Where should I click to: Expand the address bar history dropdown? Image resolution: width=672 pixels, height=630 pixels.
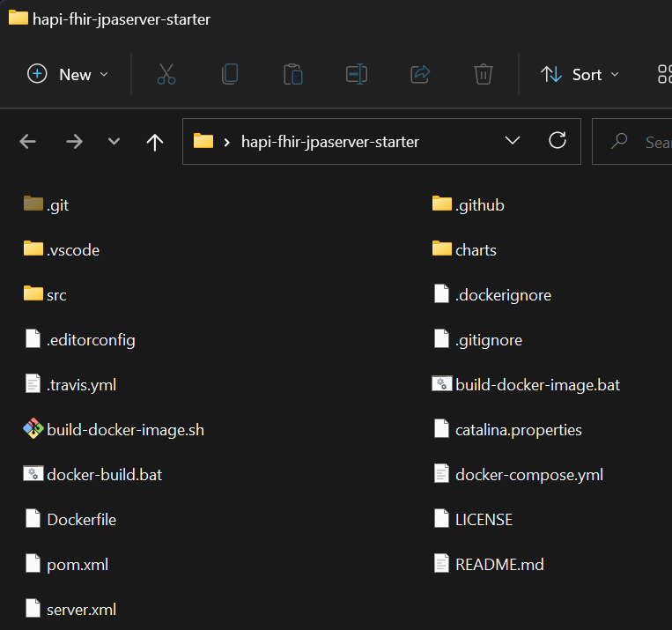[x=512, y=141]
